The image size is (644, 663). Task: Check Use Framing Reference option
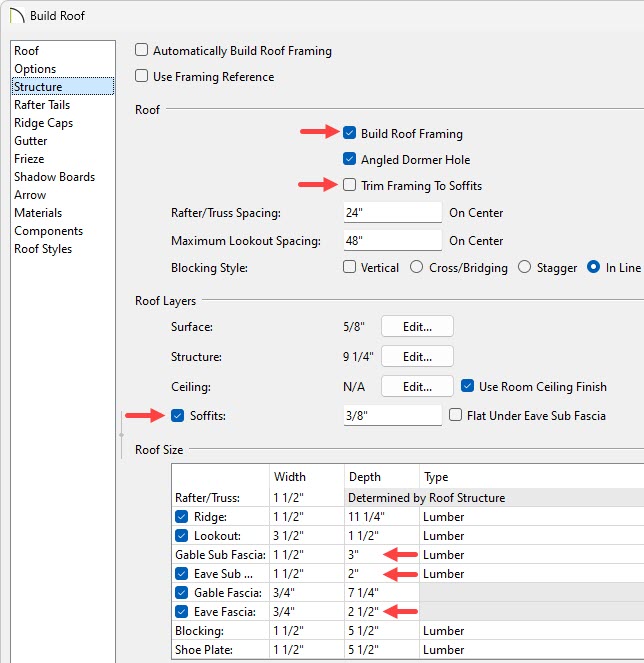coord(141,76)
